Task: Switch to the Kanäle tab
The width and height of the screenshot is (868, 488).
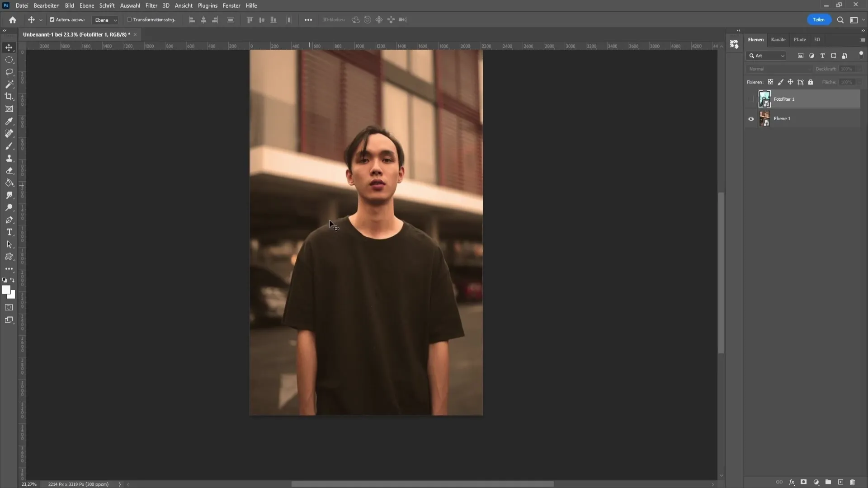Action: [778, 40]
